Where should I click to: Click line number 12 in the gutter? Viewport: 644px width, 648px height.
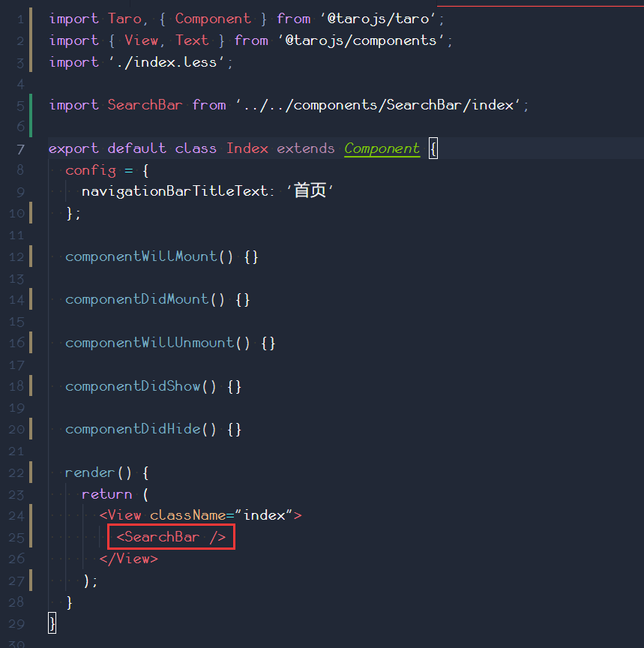pyautogui.click(x=16, y=256)
